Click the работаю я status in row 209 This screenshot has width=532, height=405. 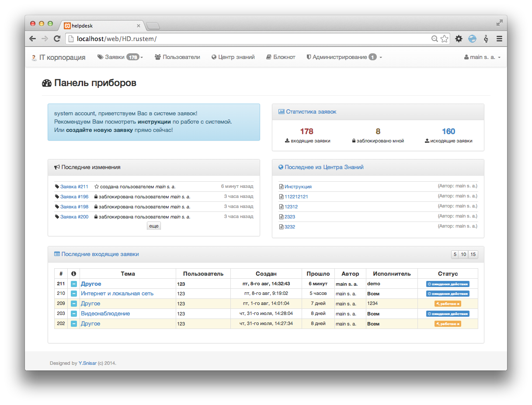[448, 304]
